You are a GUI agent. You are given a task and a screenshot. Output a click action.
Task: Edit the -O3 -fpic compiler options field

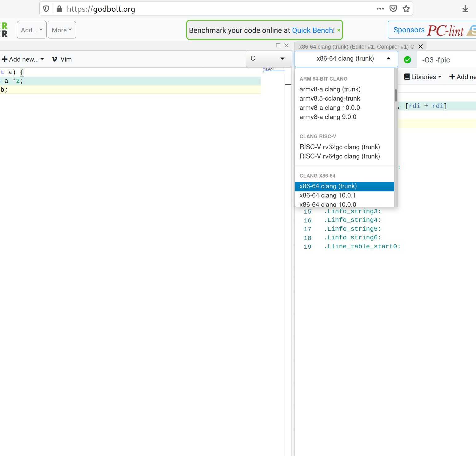(447, 60)
